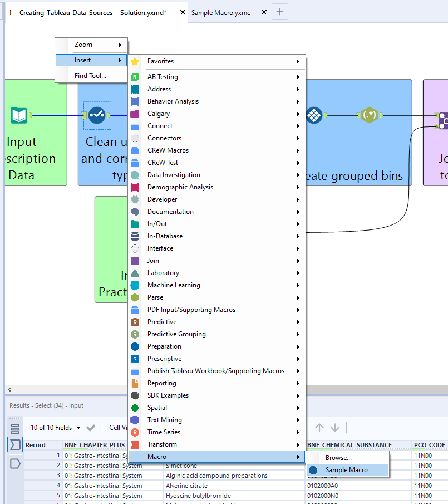Click the Demographic Analysis category icon
The image size is (448, 504).
[135, 187]
